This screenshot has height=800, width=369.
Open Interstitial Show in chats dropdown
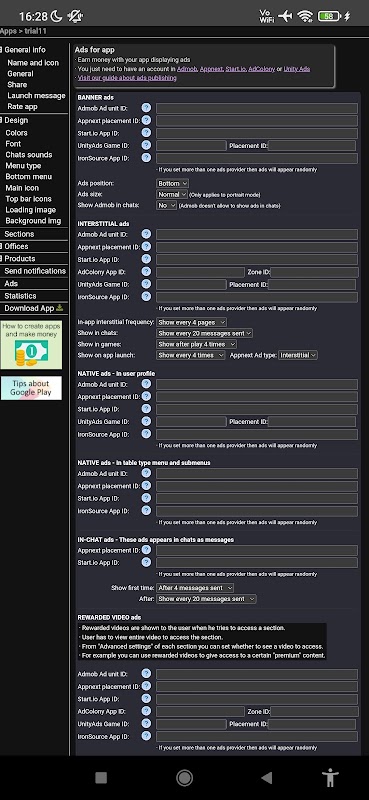205,333
